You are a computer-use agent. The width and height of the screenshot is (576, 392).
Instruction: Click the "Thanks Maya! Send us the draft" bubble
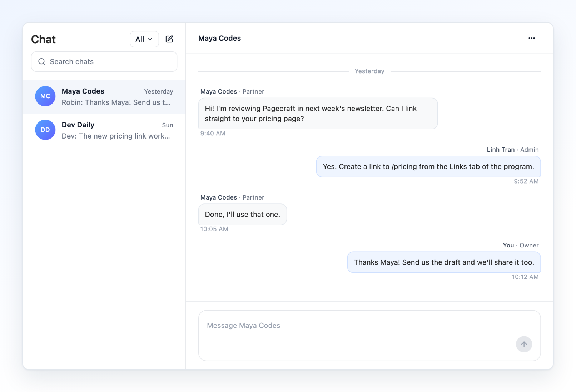pyautogui.click(x=444, y=262)
